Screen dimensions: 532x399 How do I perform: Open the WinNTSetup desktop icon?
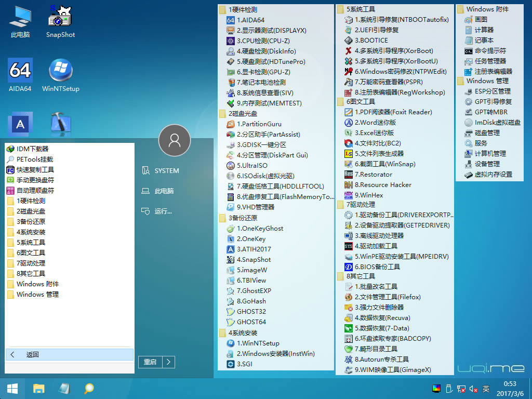(60, 75)
